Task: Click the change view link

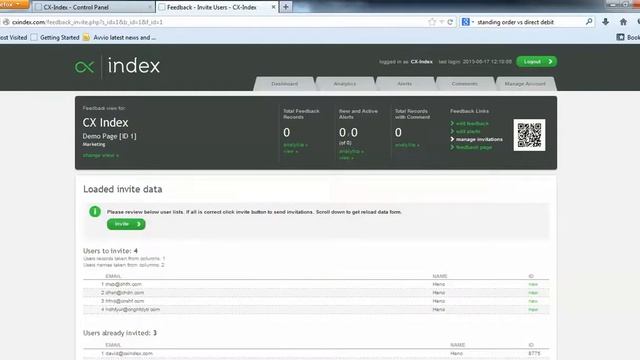Action: tap(100, 156)
